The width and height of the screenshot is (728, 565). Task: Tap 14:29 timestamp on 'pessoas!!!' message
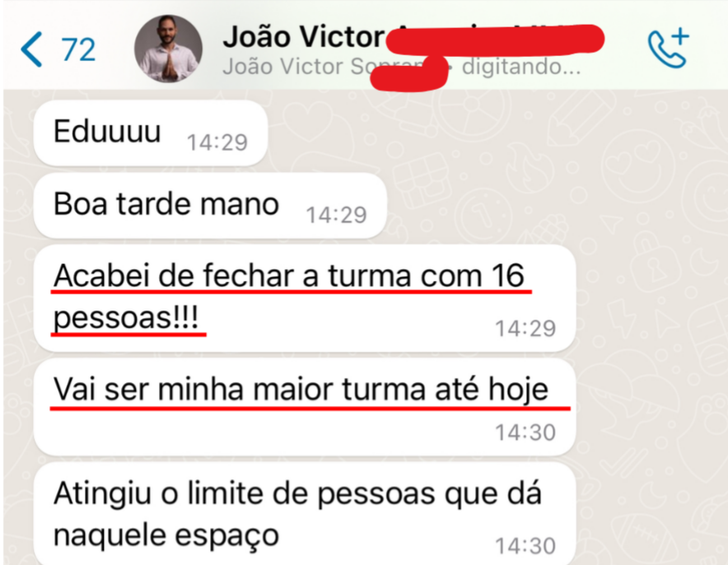525,329
